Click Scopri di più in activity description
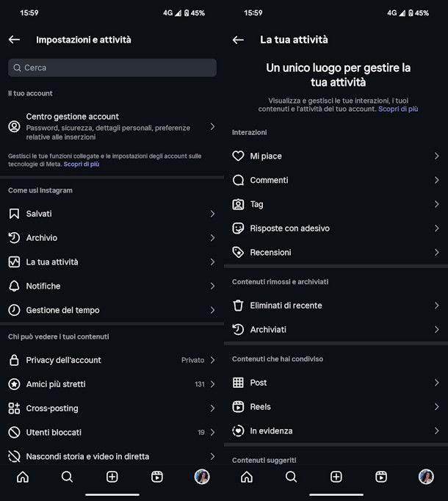The height and width of the screenshot is (501, 448). (x=398, y=109)
